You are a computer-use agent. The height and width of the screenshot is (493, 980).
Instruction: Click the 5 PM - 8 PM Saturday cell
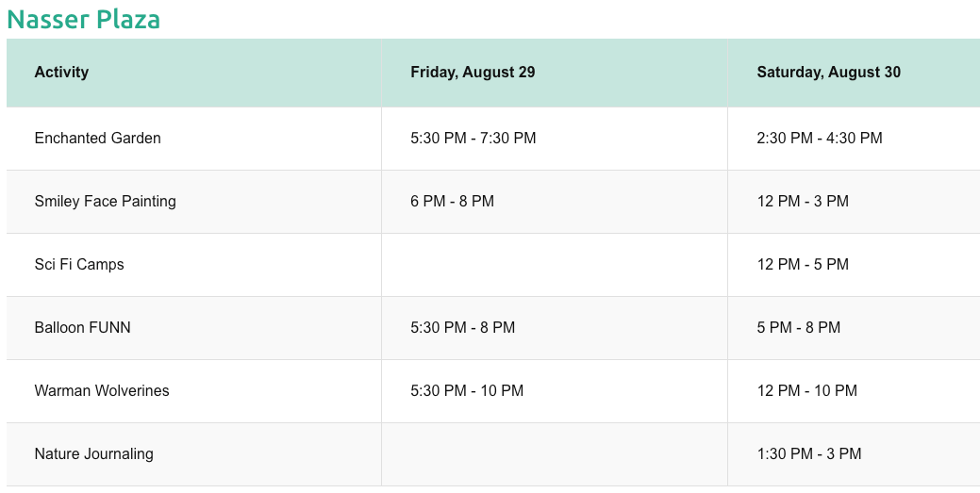[798, 328]
